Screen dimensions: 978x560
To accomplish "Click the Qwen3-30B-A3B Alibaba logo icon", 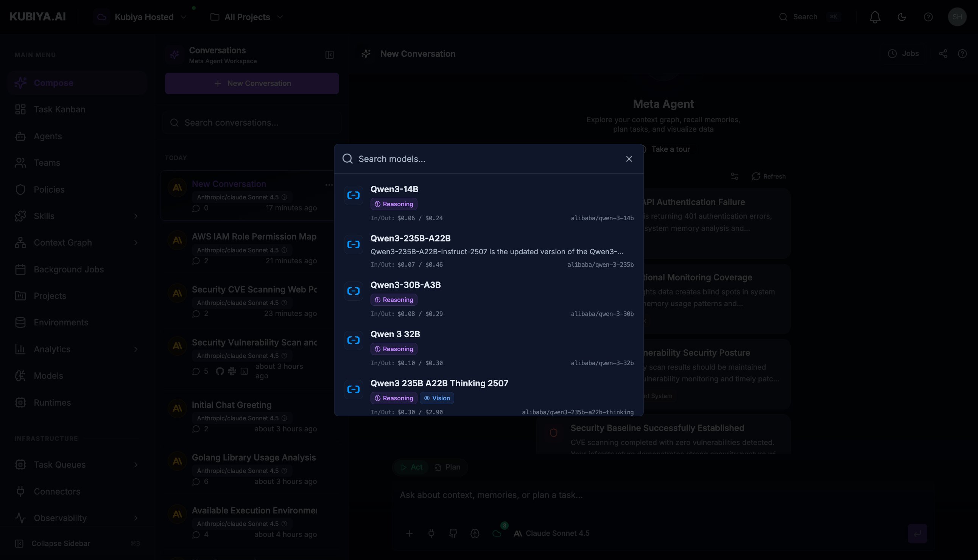I will [353, 291].
